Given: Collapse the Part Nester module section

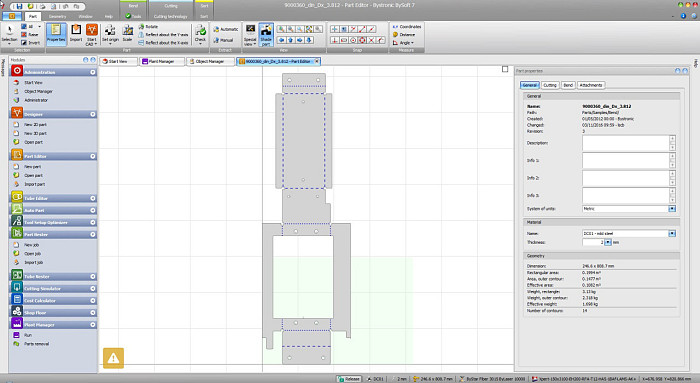Looking at the screenshot, I should (x=93, y=234).
